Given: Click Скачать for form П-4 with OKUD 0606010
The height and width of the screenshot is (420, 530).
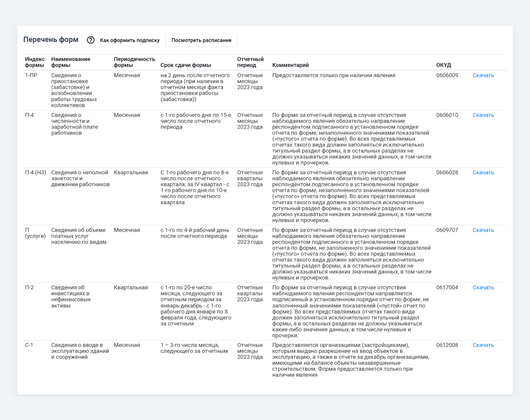Looking at the screenshot, I should point(483,115).
